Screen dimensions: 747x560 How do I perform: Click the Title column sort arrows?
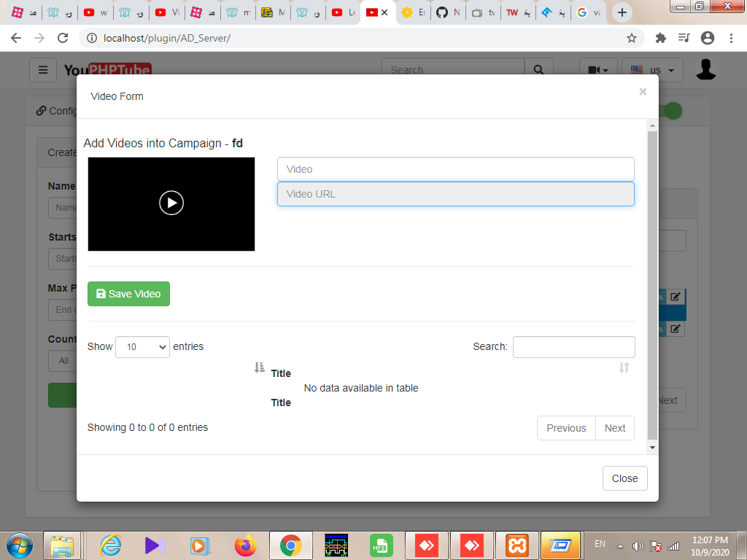[624, 368]
